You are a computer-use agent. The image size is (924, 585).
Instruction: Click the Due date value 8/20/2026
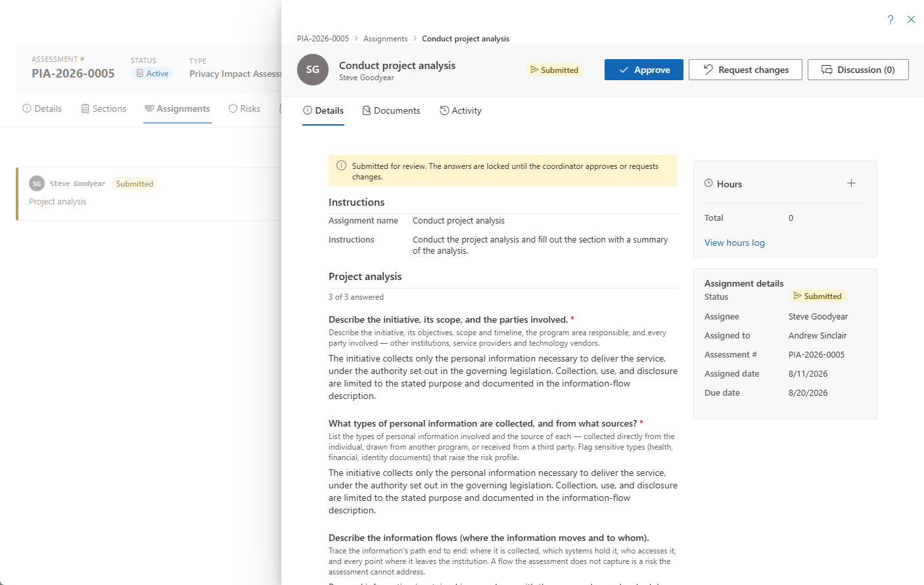click(808, 392)
